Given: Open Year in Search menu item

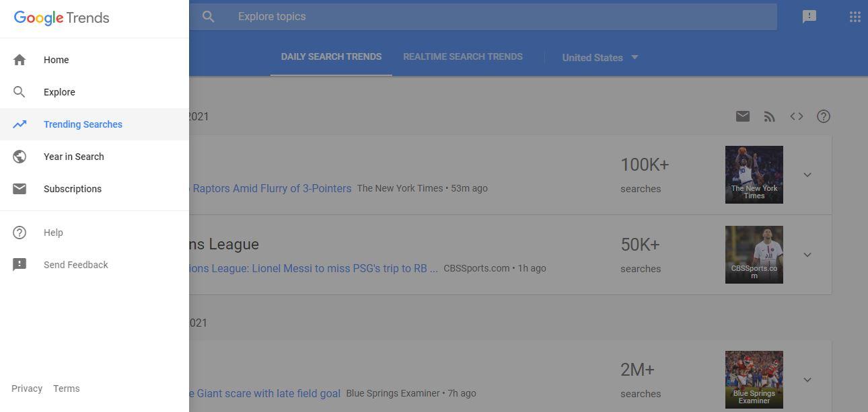Looking at the screenshot, I should click(x=94, y=157).
